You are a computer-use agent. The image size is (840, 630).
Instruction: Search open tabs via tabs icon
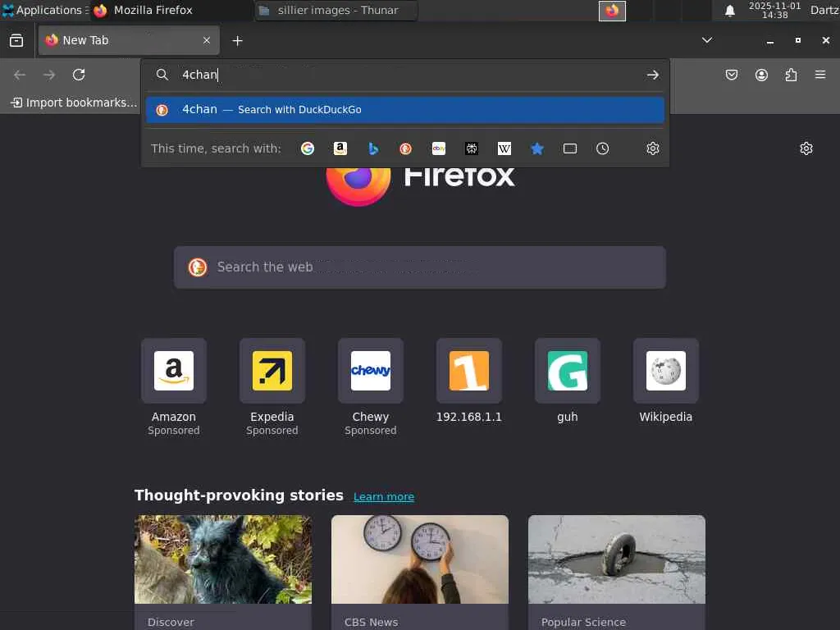570,148
